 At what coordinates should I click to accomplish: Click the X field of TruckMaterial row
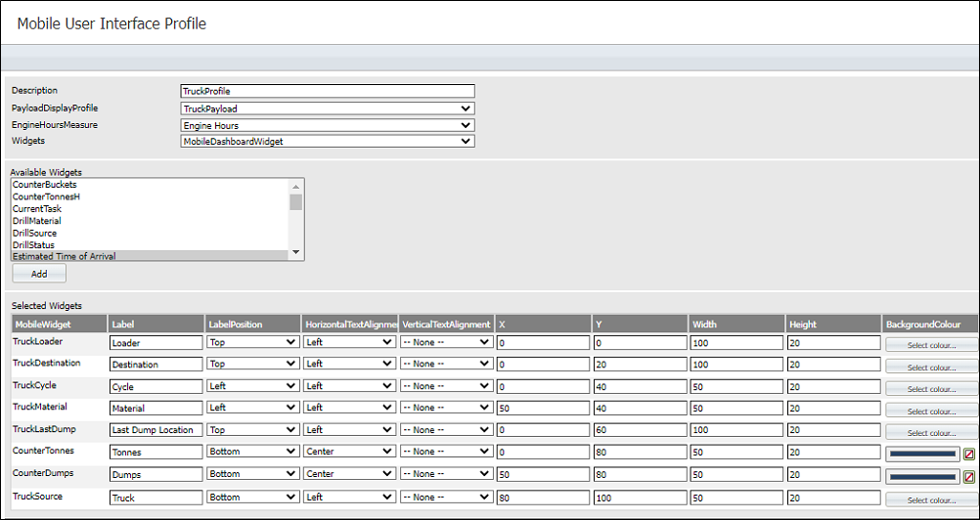pyautogui.click(x=543, y=409)
